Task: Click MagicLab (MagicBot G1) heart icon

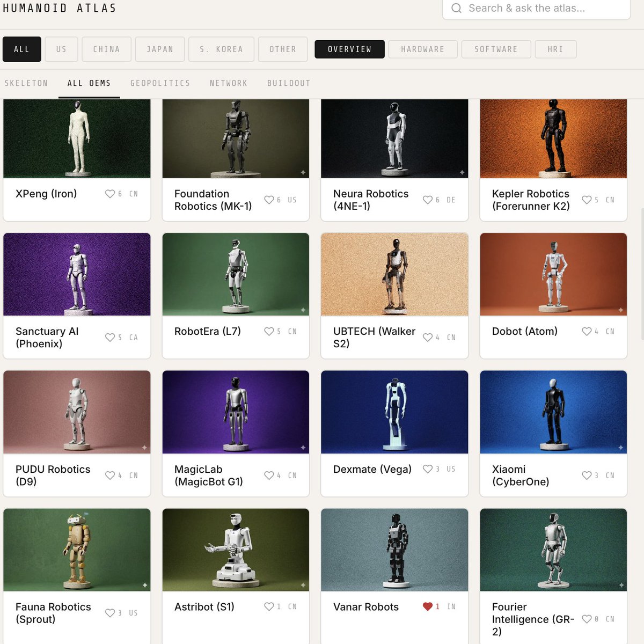Action: 269,475
